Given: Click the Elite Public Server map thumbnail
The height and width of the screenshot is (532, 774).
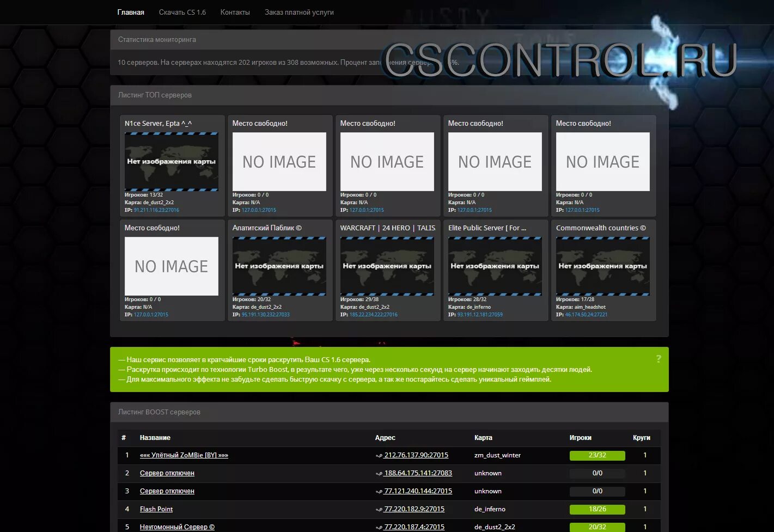Looking at the screenshot, I should (x=495, y=266).
